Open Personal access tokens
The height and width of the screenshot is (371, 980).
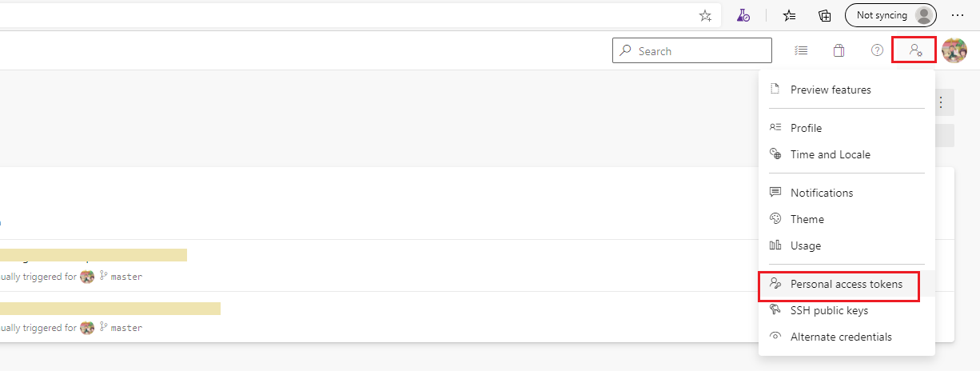(x=846, y=284)
